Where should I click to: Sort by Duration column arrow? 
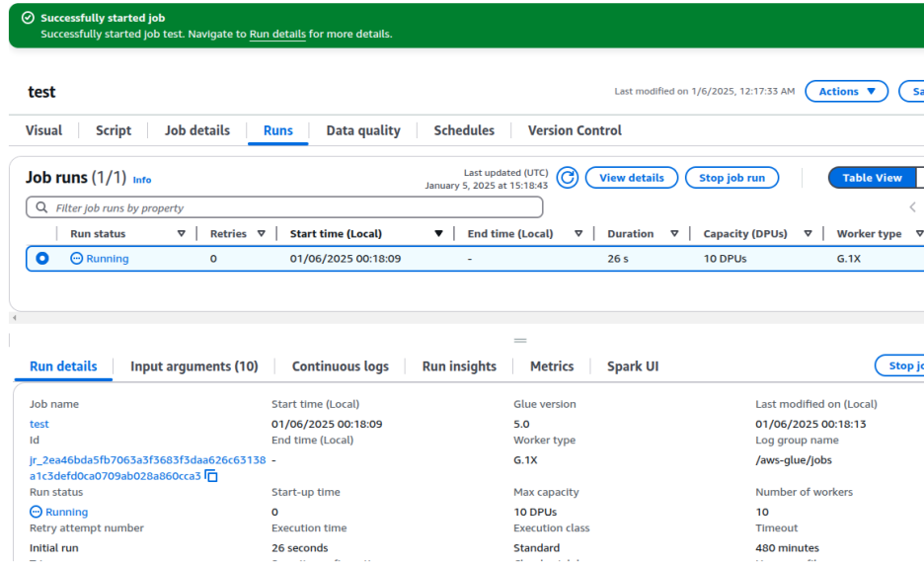tap(674, 234)
